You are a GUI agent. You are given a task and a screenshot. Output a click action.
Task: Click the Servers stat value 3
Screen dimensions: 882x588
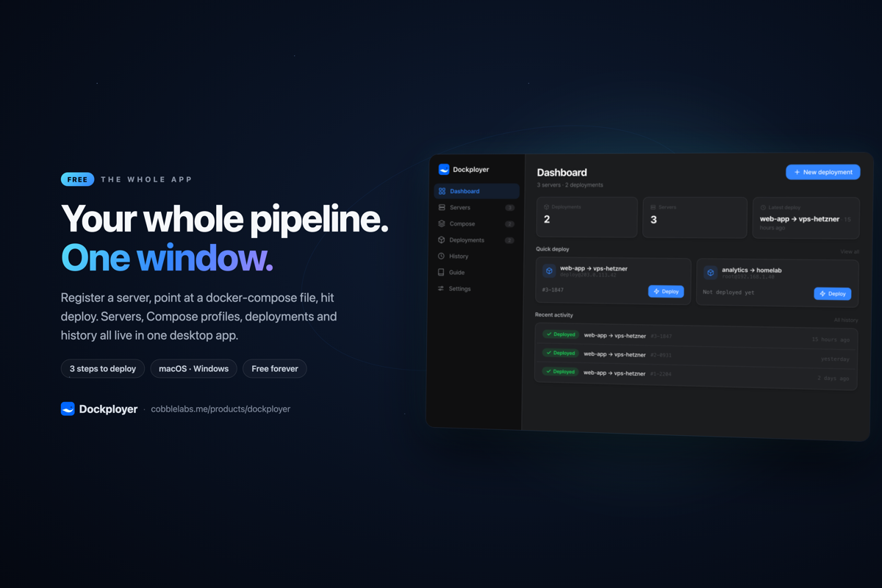pyautogui.click(x=653, y=220)
